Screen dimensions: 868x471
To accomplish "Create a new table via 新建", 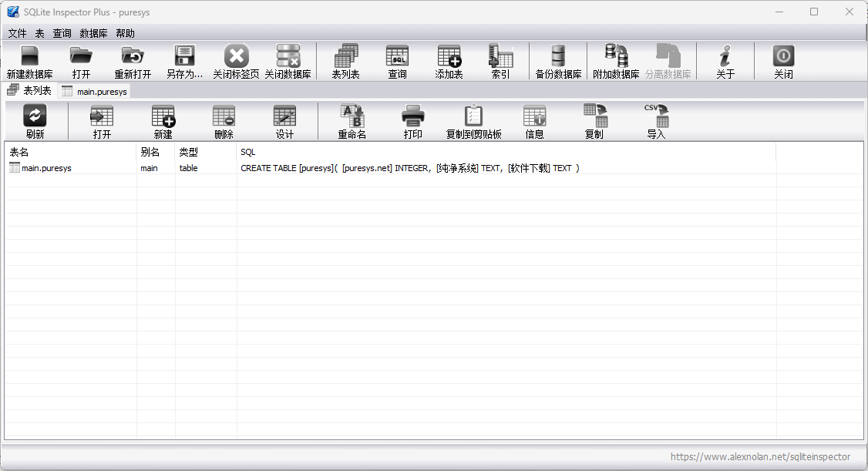I will coord(163,120).
